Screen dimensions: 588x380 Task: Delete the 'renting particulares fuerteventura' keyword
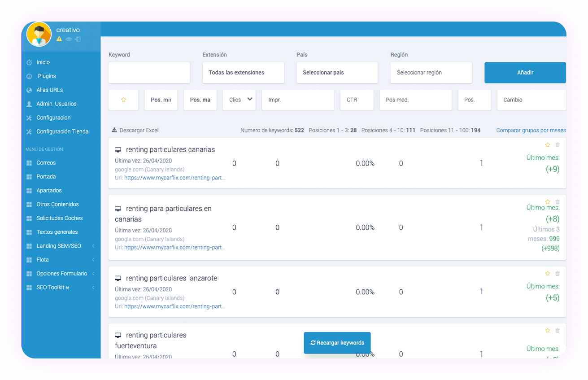coord(558,331)
